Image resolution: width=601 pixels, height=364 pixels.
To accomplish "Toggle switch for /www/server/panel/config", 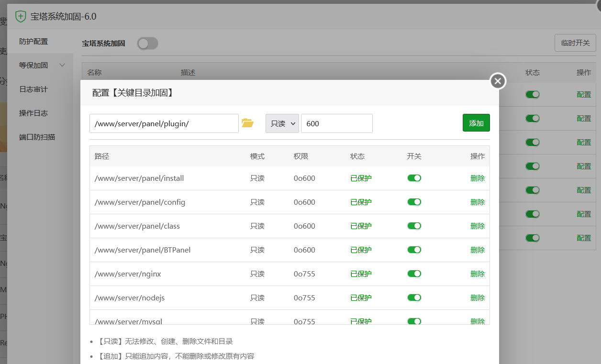I will [x=414, y=202].
